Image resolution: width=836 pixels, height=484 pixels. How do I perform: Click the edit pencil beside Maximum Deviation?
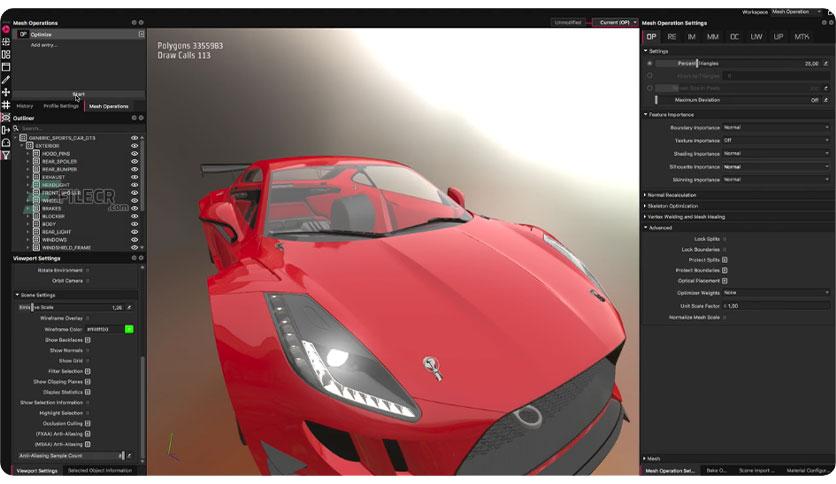click(x=826, y=100)
